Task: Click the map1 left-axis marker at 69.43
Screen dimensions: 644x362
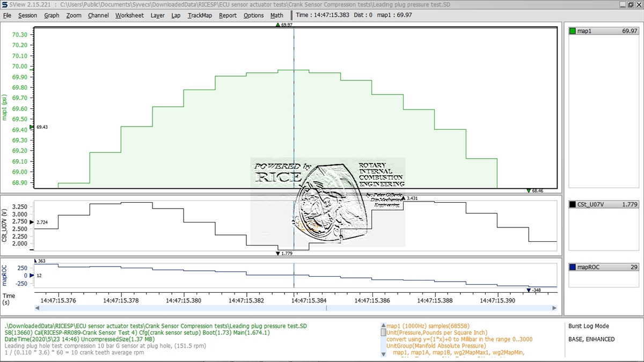Action: [x=32, y=127]
